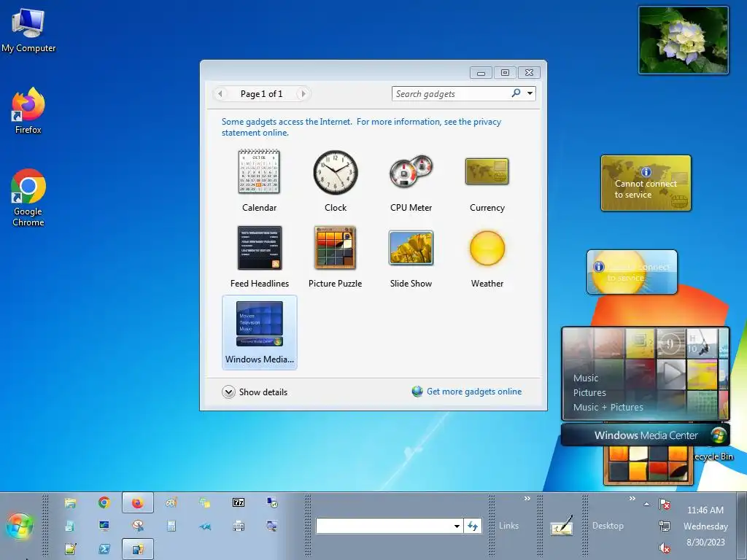
Task: Open Remote Desktop taskbar icon
Action: [x=272, y=502]
